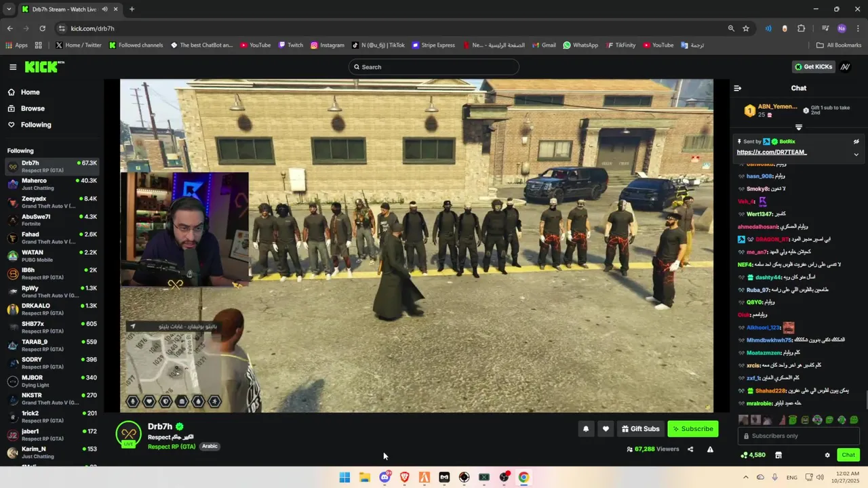Open Brave browser from taskbar
Screen dimensions: 868x488
(405, 477)
